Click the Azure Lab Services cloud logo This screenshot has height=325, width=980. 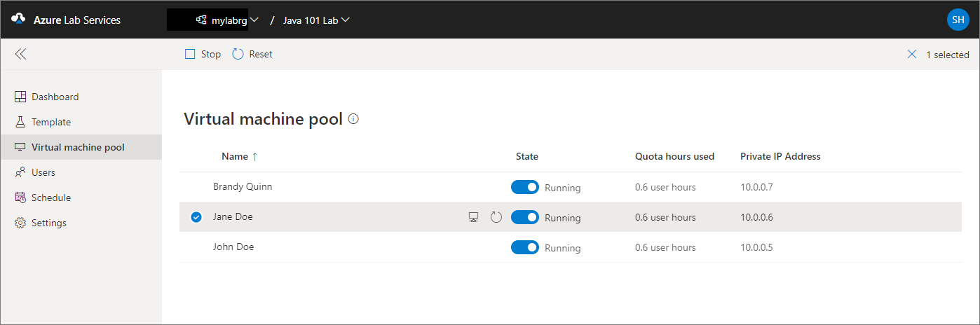[x=18, y=20]
